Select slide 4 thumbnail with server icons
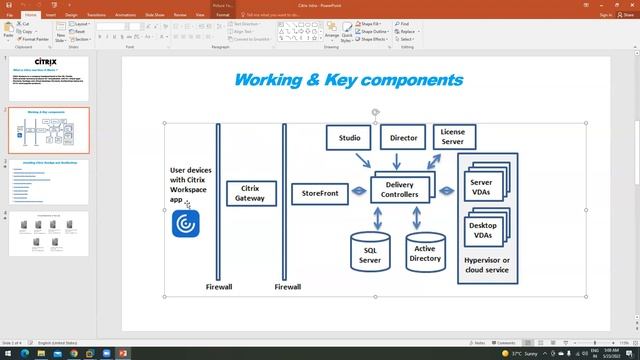Image resolution: width=640 pixels, height=360 pixels. 49,233
